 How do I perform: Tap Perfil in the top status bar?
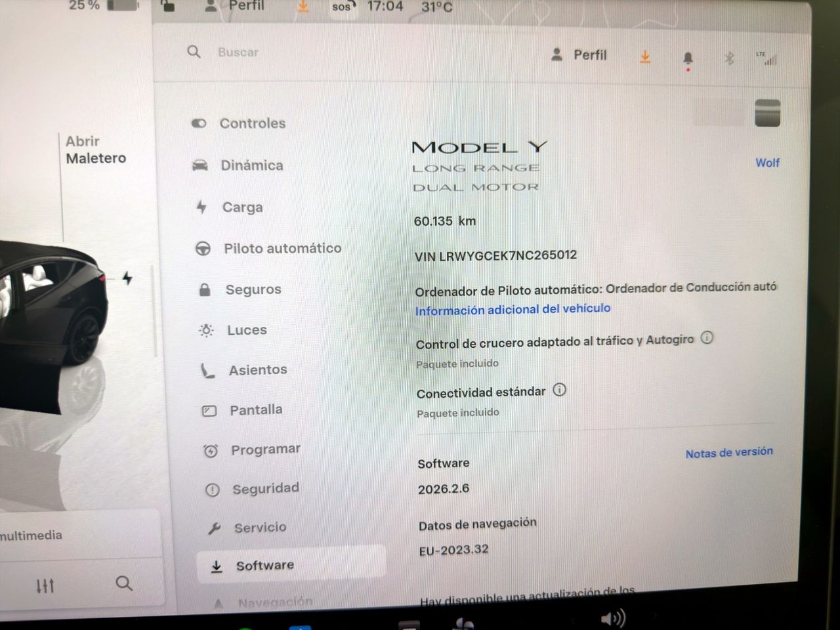pos(235,6)
